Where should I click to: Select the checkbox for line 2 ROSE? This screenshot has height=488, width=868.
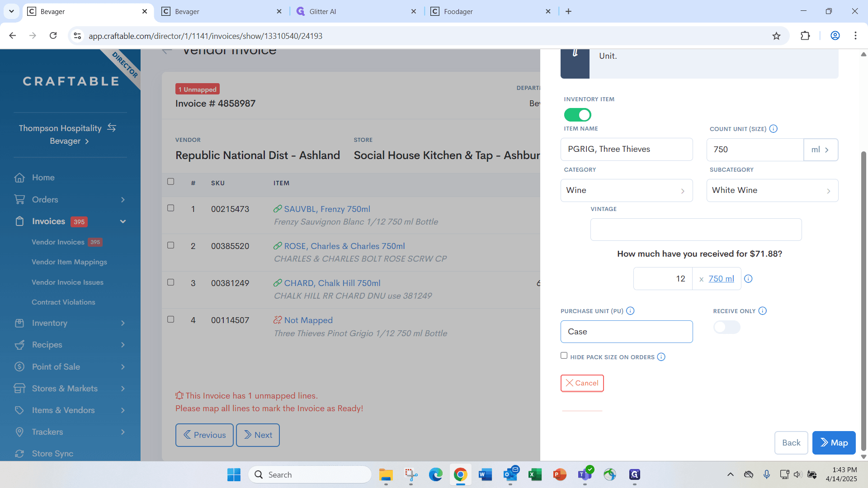(x=170, y=245)
